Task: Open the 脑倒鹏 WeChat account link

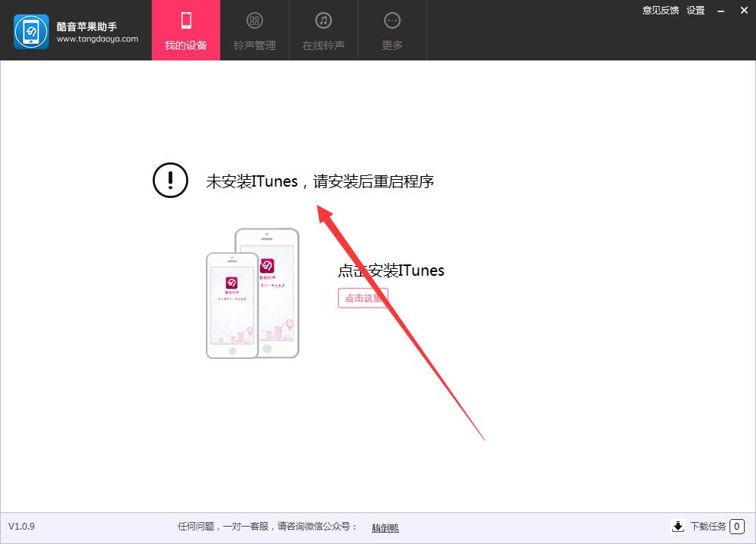Action: click(384, 527)
